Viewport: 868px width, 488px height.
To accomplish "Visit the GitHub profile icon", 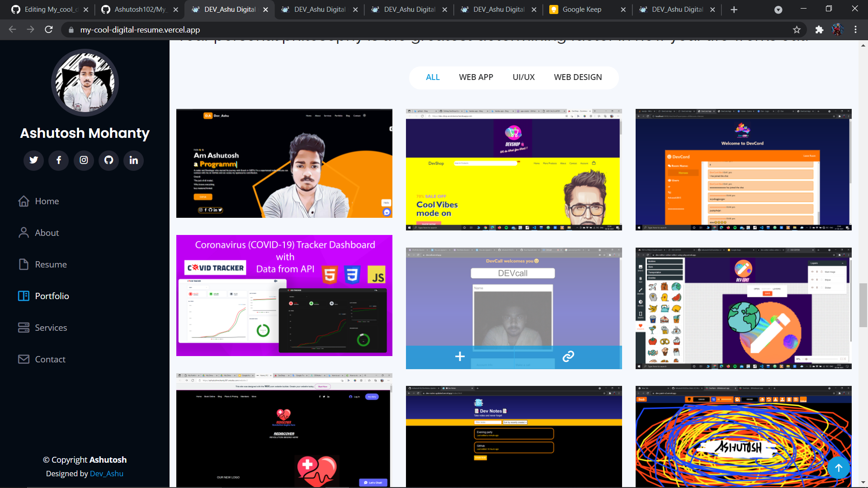I will (108, 160).
